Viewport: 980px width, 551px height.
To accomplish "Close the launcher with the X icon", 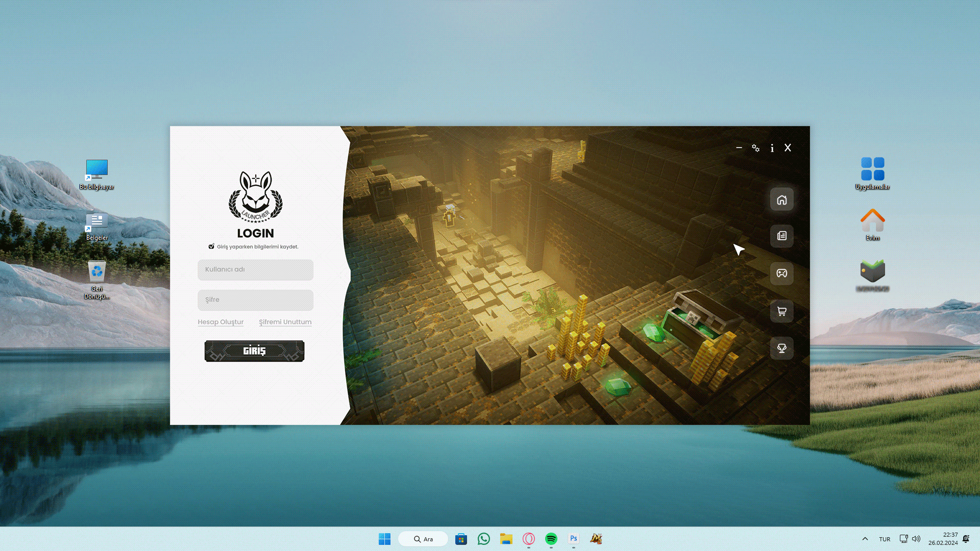I will (x=788, y=147).
